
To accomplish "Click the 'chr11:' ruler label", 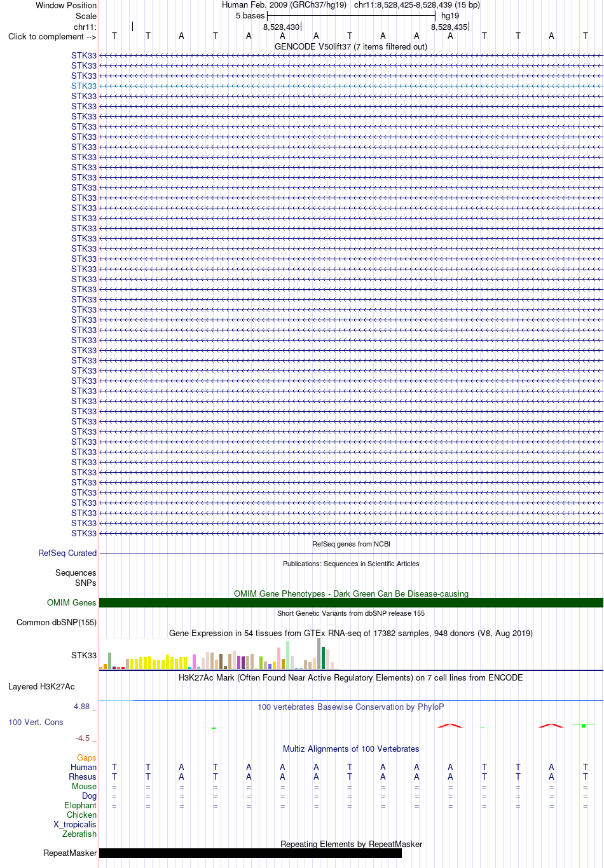I will [x=85, y=27].
